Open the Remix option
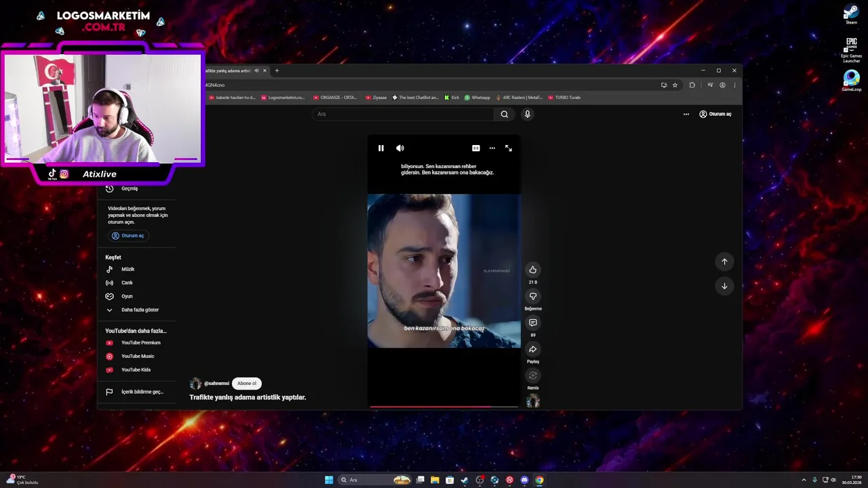Screen dimensions: 868x488 point(533,375)
